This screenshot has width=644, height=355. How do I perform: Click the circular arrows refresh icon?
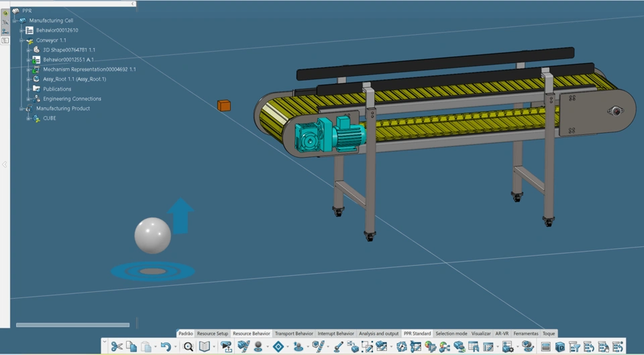[x=402, y=346]
